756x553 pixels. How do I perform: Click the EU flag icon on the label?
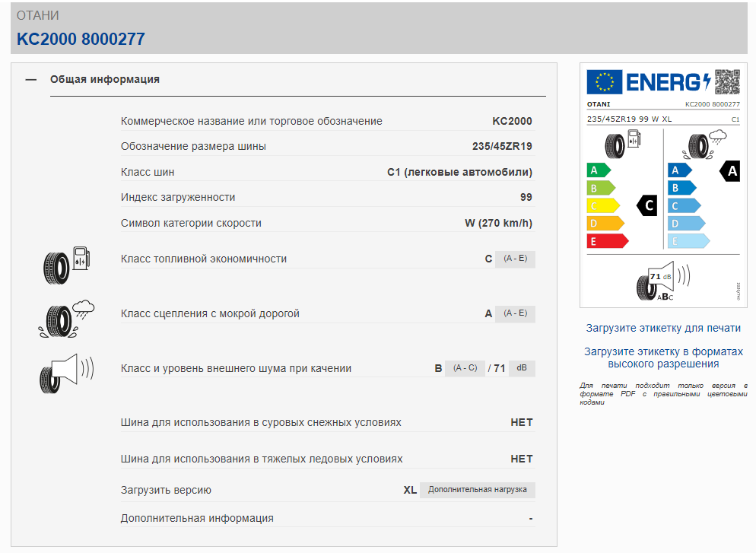pos(604,81)
